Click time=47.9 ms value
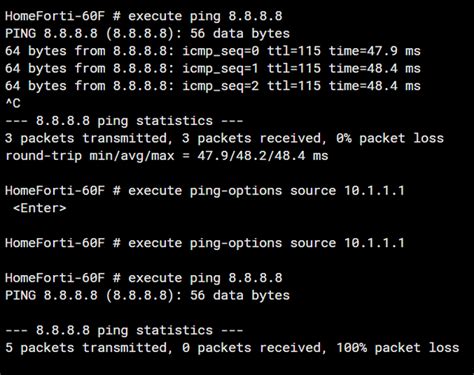The width and height of the screenshot is (474, 375). (x=375, y=51)
